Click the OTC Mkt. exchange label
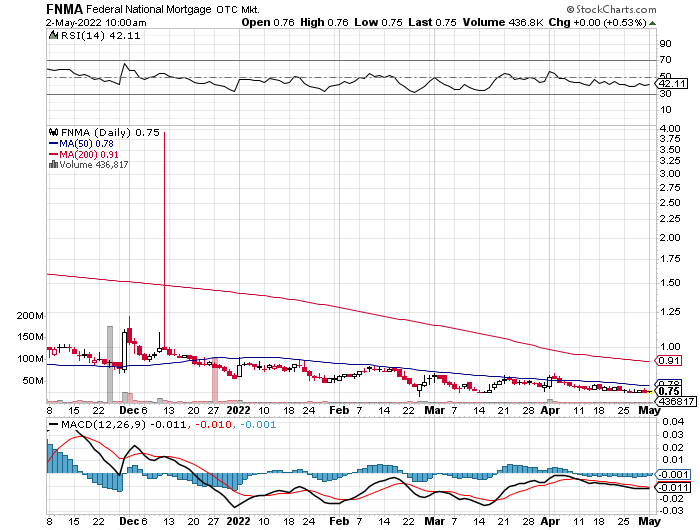This screenshot has width=700, height=530. click(238, 9)
